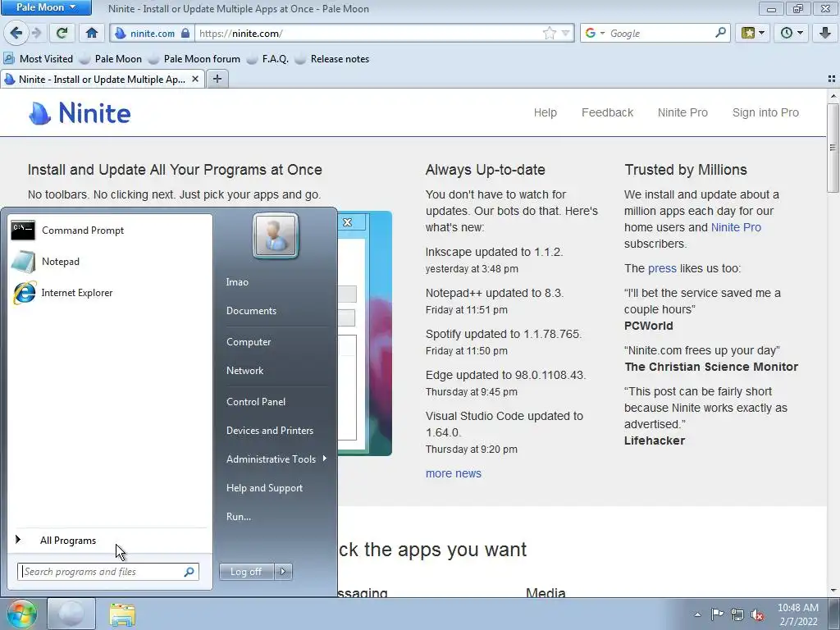The image size is (840, 630).
Task: Click the more news link
Action: (453, 473)
